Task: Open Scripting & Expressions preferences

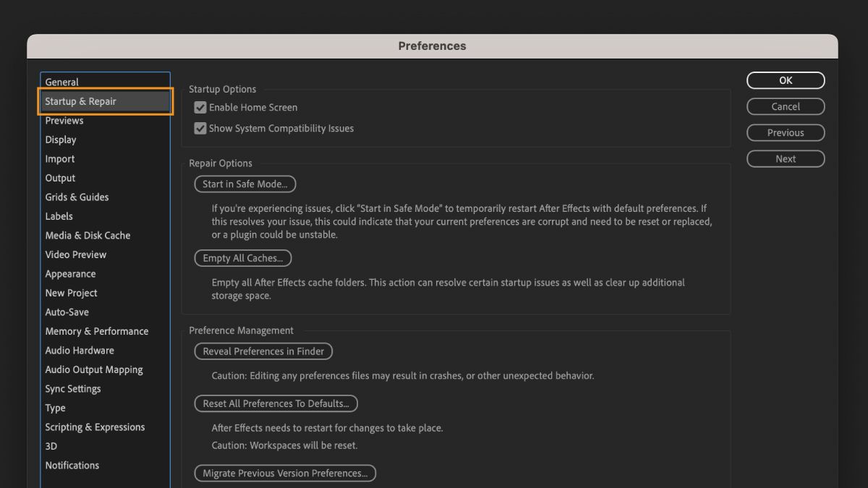Action: point(95,427)
